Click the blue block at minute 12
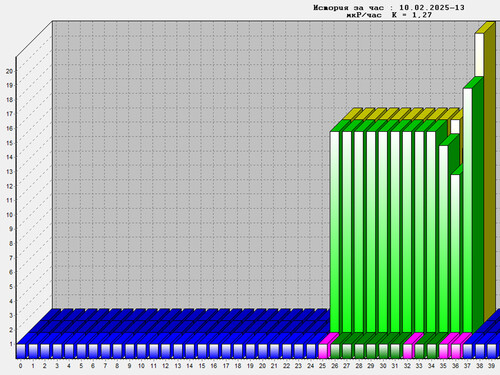Viewport: 500px width, 375px height. click(x=166, y=351)
